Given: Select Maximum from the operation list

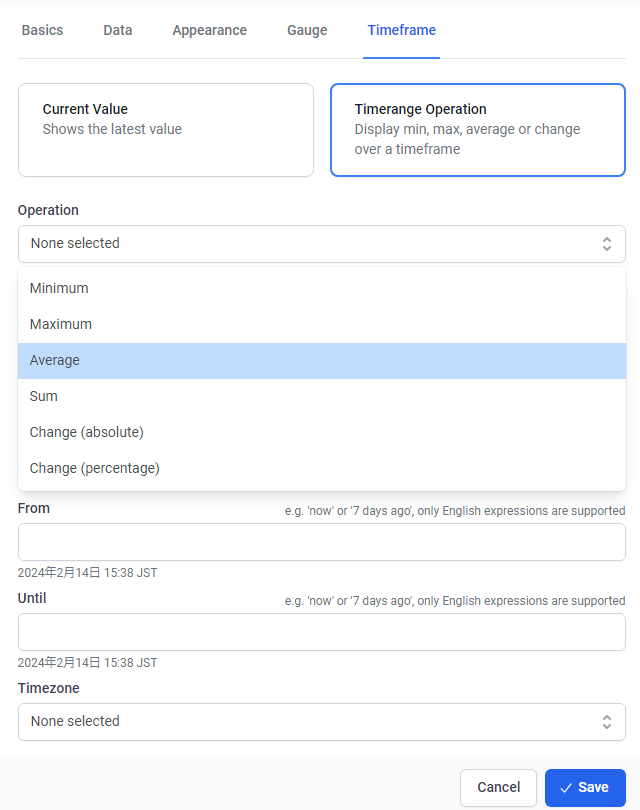Looking at the screenshot, I should tap(61, 325).
